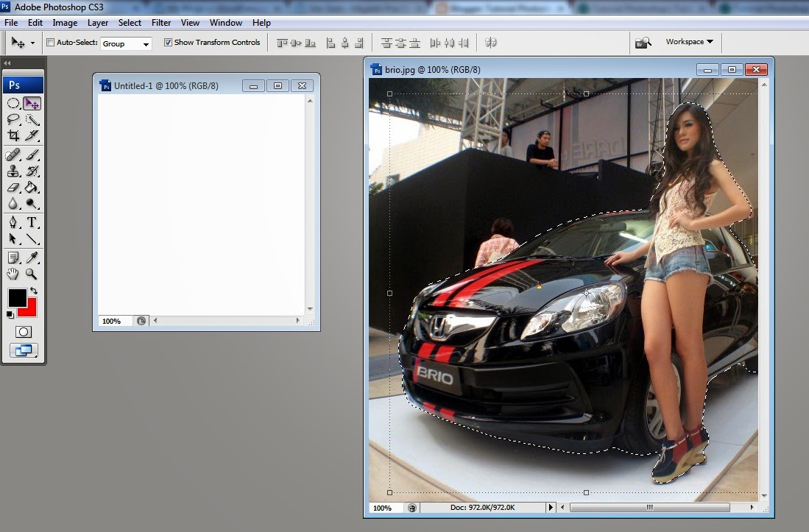Select the Eyedropper tool
The height and width of the screenshot is (532, 809).
(32, 258)
